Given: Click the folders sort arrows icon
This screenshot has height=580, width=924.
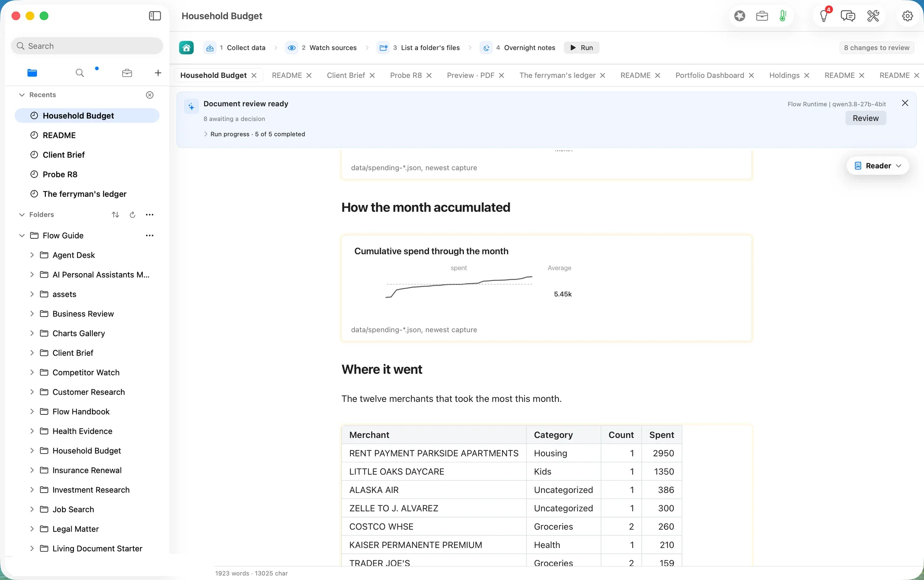Looking at the screenshot, I should pyautogui.click(x=115, y=215).
